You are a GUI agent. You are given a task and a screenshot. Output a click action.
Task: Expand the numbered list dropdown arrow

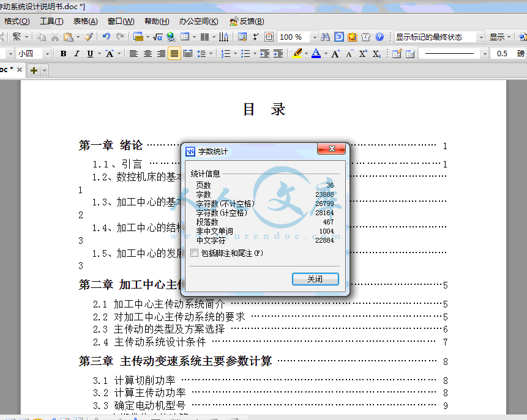coord(235,54)
